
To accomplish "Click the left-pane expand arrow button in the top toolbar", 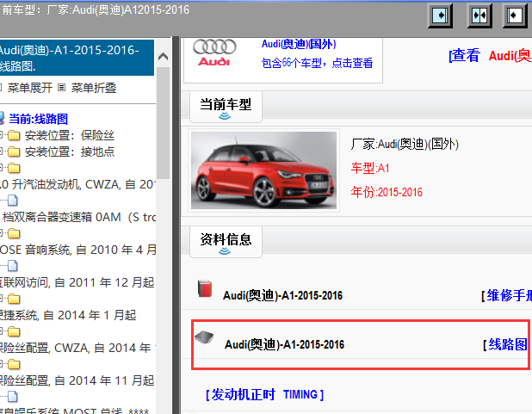I will point(440,15).
